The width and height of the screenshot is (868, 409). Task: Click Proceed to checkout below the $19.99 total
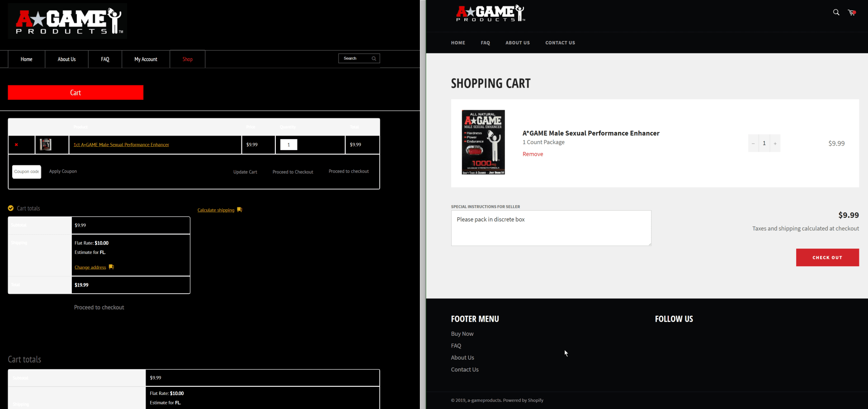(x=99, y=307)
